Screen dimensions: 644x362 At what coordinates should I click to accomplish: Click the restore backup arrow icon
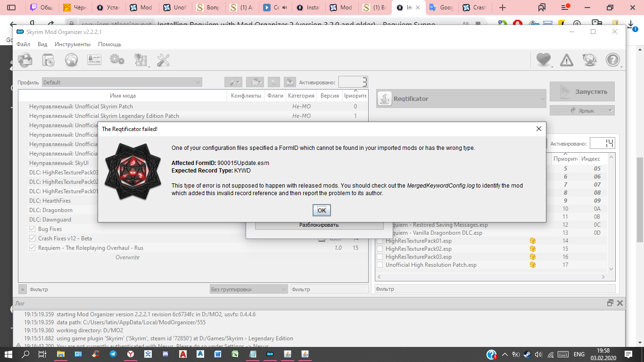tap(274, 82)
